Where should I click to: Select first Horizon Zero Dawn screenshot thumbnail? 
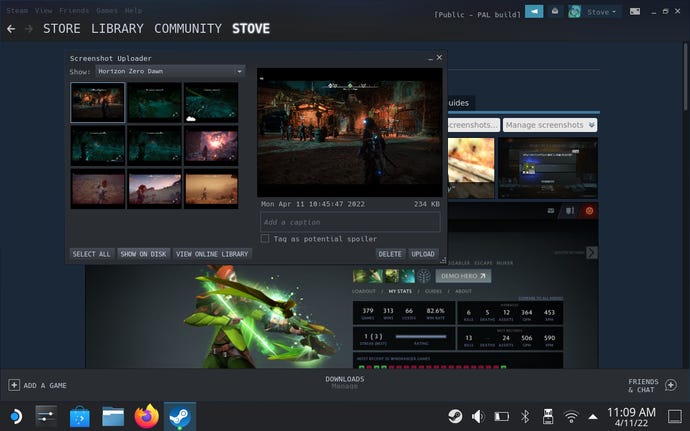click(x=98, y=103)
